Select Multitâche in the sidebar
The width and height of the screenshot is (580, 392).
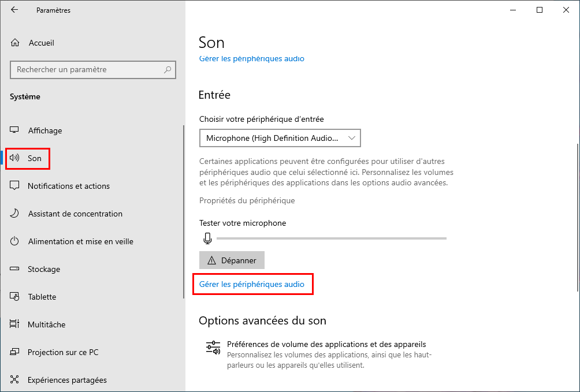pos(47,324)
